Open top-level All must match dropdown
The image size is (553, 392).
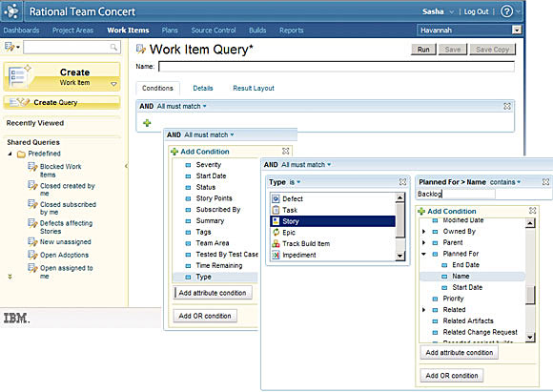[181, 106]
